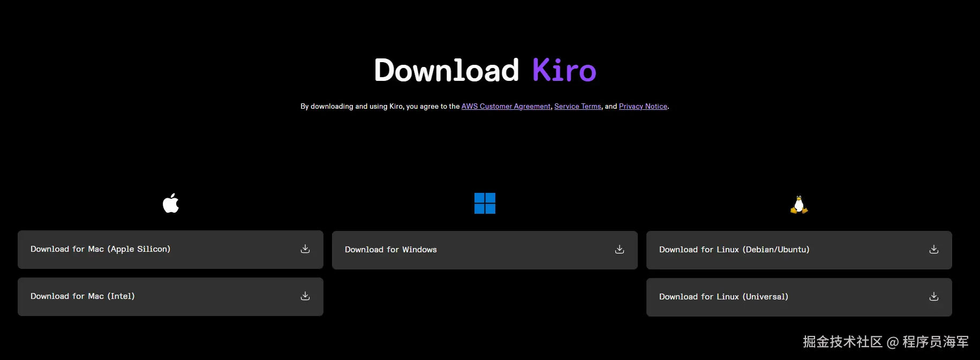Choose Download for Windows

pyautogui.click(x=485, y=250)
